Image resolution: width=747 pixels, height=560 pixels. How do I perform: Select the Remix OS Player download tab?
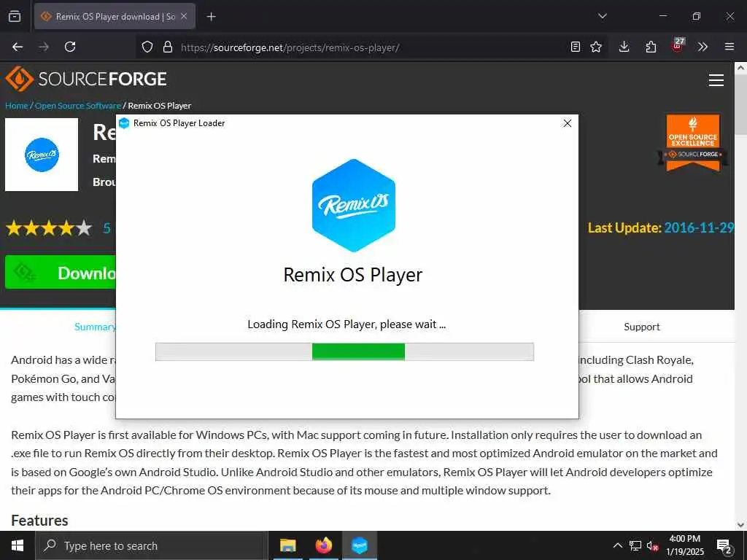pos(115,16)
